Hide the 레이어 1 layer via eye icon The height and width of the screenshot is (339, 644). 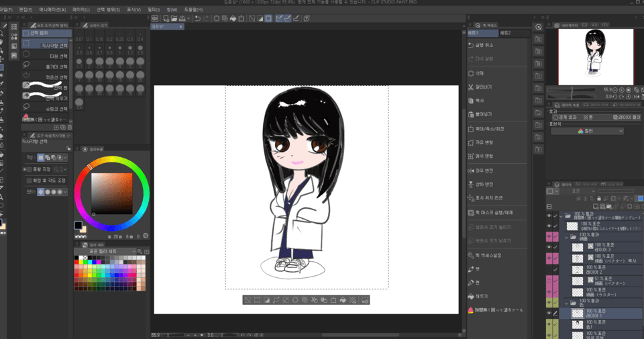pyautogui.click(x=549, y=313)
